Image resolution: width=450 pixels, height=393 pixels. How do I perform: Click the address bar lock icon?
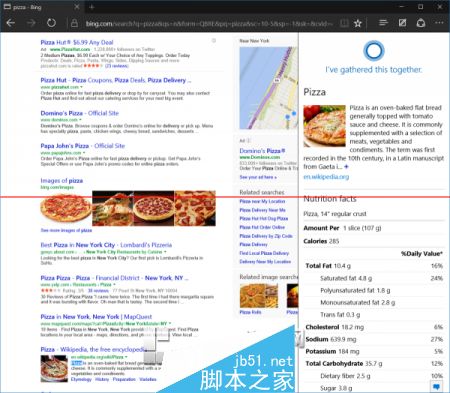(74, 23)
